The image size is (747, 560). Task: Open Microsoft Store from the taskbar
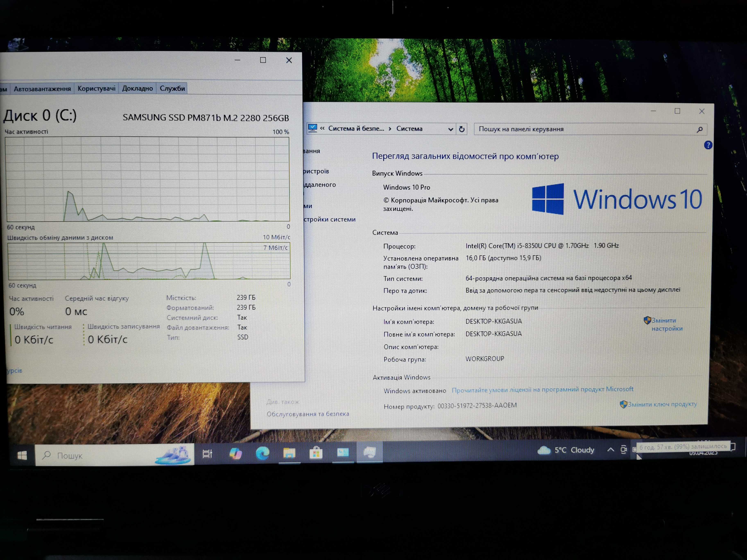[316, 452]
